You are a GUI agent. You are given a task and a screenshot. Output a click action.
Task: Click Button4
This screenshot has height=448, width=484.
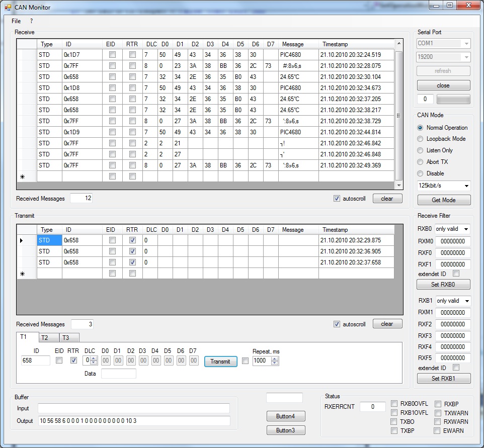286,416
